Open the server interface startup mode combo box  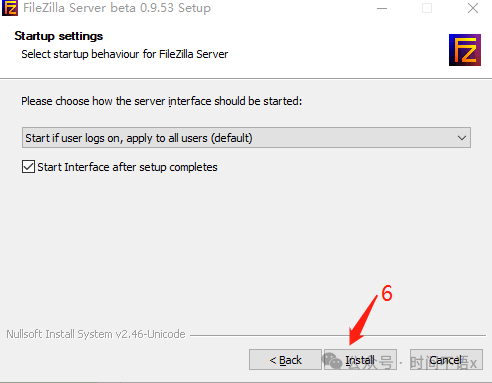[246, 137]
